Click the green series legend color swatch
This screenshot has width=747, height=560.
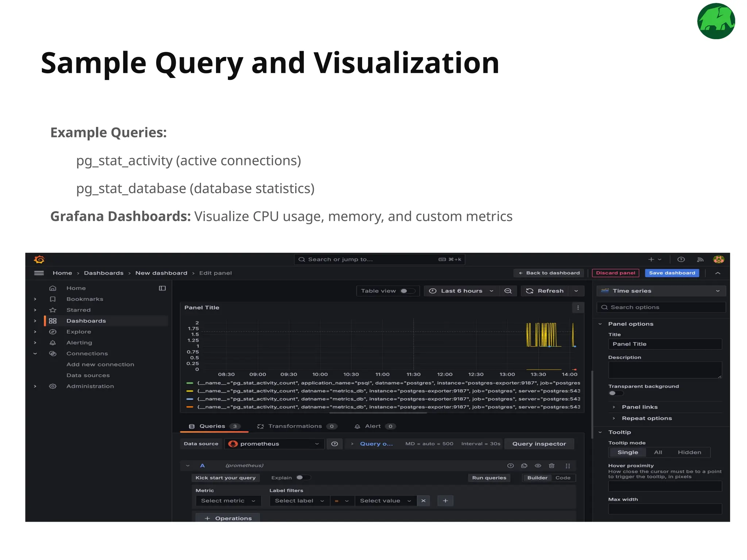click(190, 383)
